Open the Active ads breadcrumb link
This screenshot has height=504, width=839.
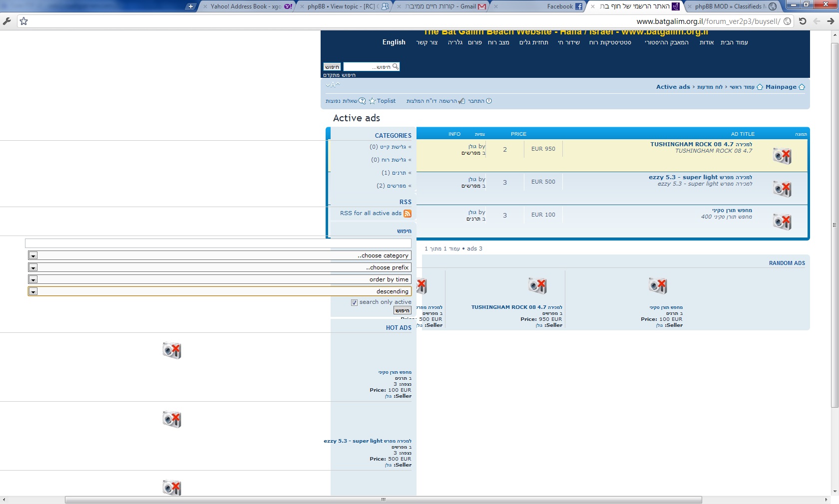pos(673,87)
